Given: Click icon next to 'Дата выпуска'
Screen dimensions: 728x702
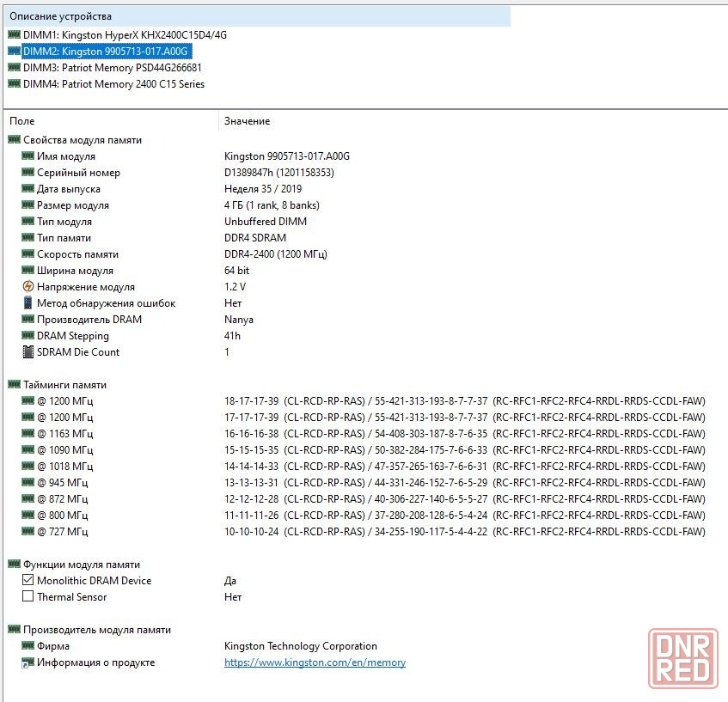Looking at the screenshot, I should (28, 188).
